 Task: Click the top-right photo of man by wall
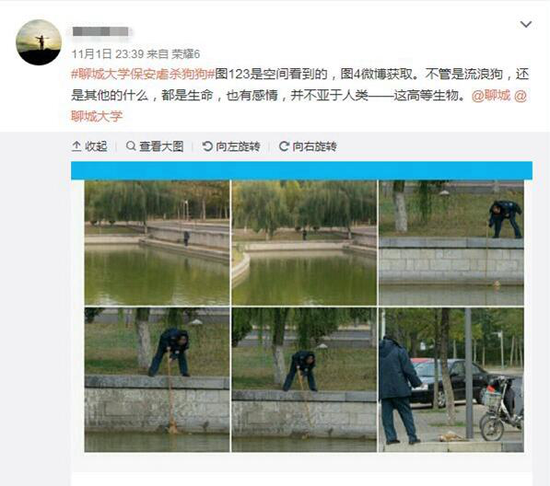click(x=451, y=243)
